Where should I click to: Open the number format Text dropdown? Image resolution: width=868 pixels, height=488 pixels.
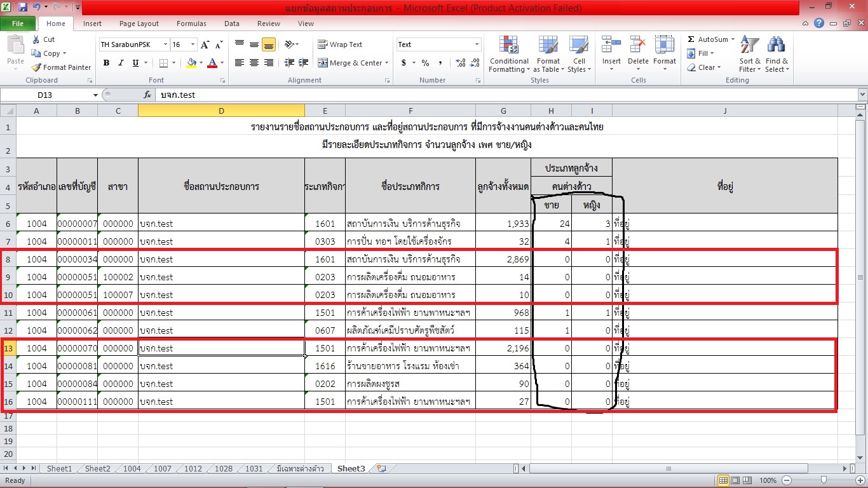(477, 44)
